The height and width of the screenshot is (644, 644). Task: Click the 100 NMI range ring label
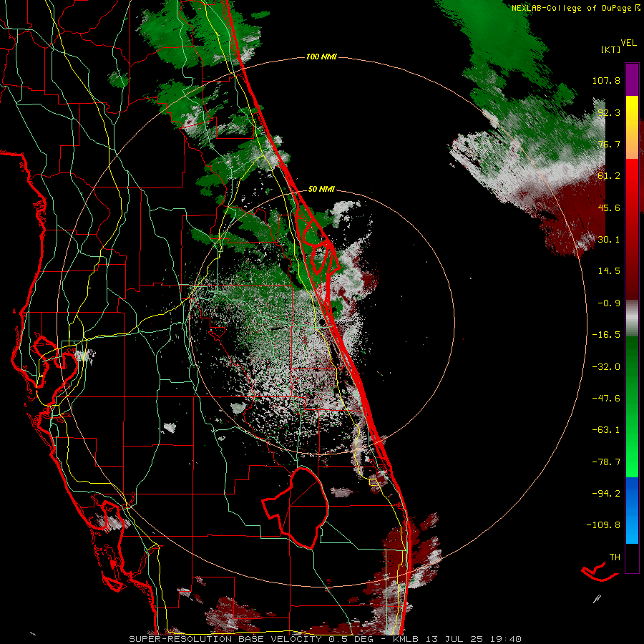tap(321, 57)
